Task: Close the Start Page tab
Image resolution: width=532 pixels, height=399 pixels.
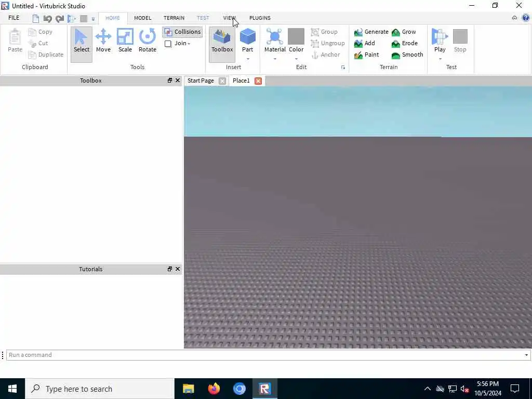Action: (222, 81)
